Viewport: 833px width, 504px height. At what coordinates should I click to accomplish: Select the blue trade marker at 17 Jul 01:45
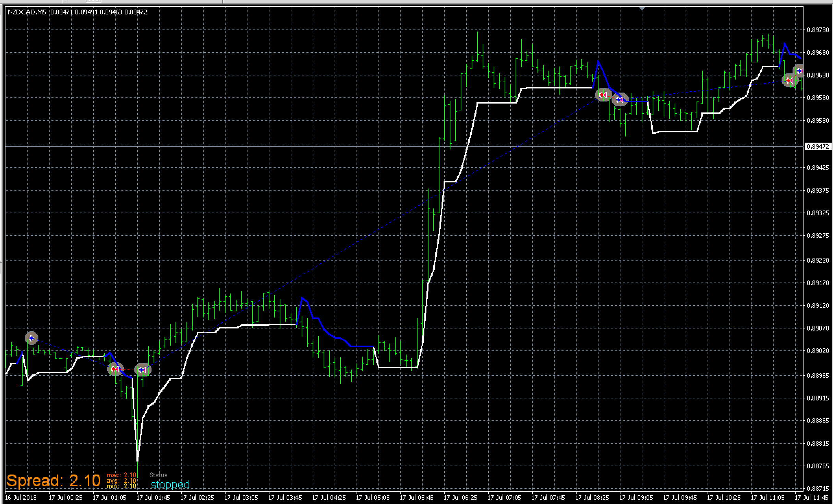142,370
